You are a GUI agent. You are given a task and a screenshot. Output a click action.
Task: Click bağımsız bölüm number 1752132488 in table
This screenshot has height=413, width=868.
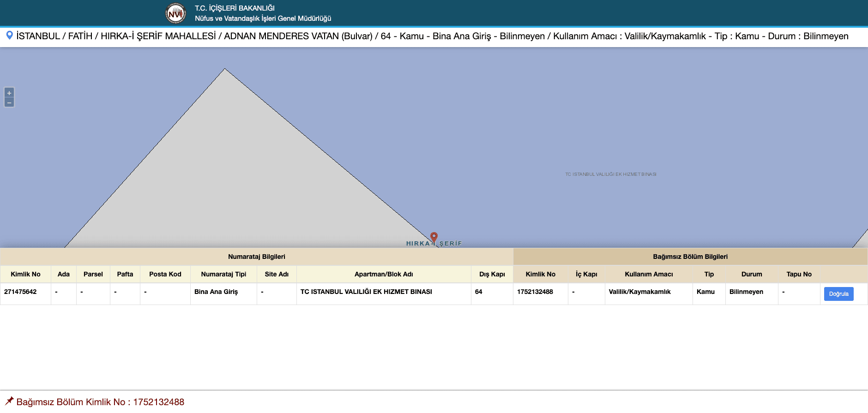(535, 292)
